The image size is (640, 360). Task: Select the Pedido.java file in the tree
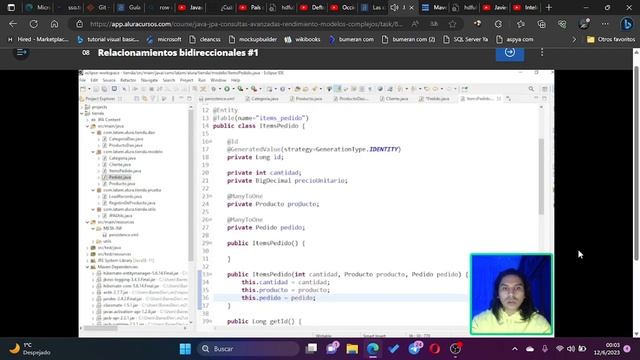click(120, 177)
